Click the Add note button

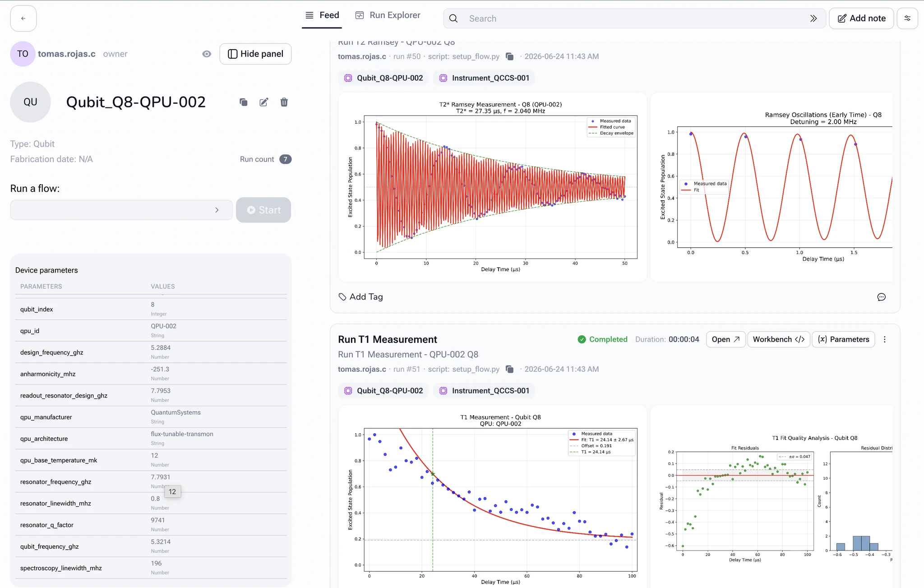861,19
